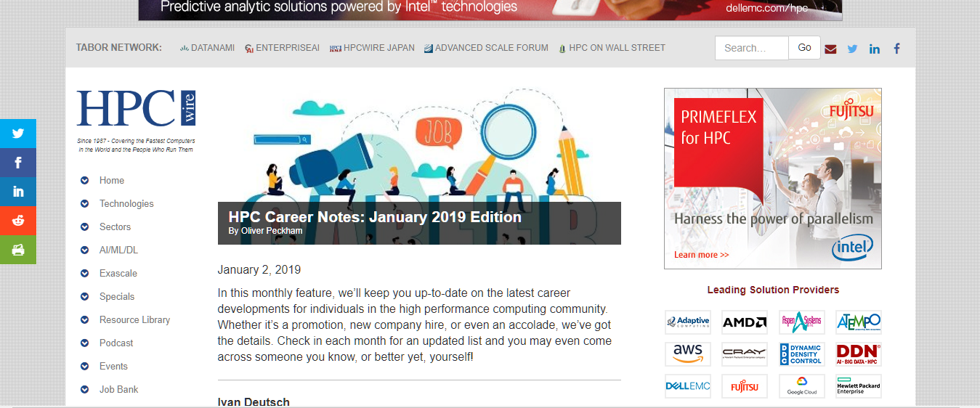Click the email envelope icon in header
This screenshot has height=408, width=980.
point(830,49)
